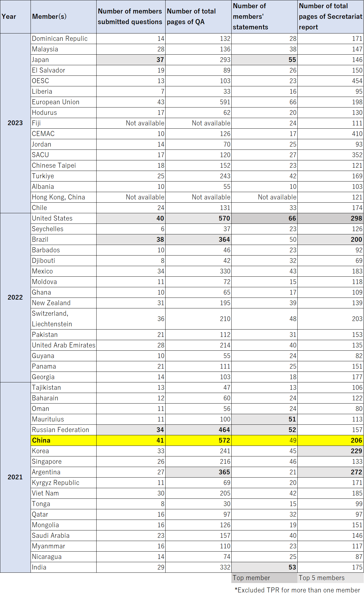Select 'United Arab Emirates' cell
Image resolution: width=364 pixels, height=598 pixels.
(63, 345)
